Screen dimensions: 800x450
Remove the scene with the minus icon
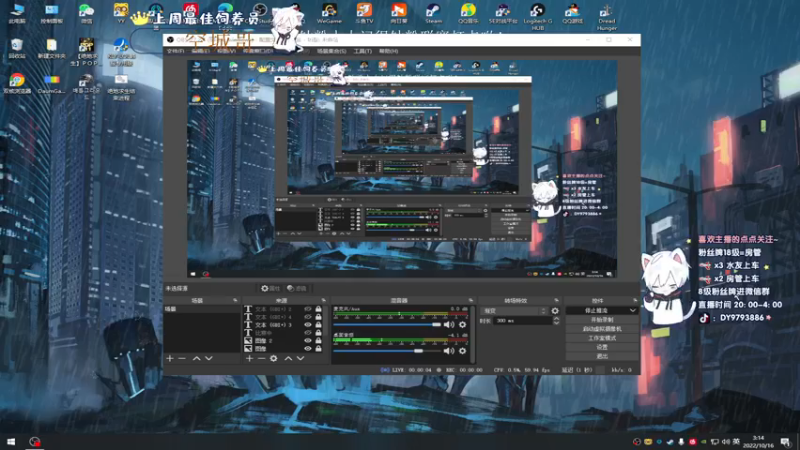point(182,359)
